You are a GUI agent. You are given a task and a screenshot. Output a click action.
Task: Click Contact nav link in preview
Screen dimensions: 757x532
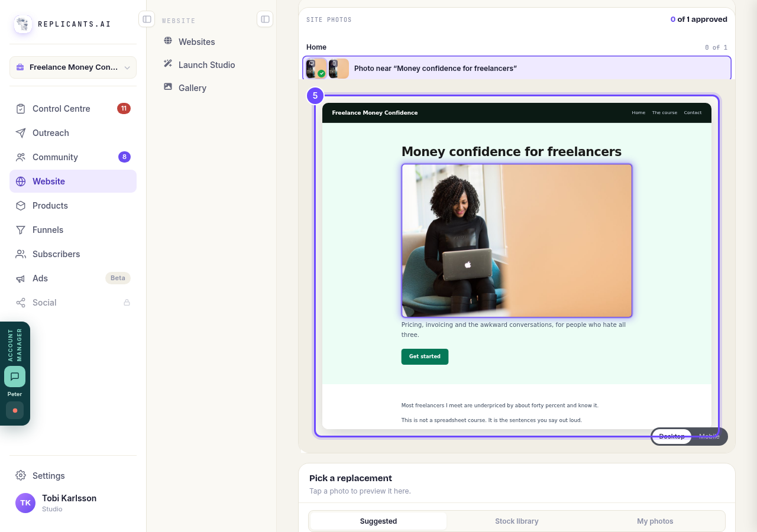pos(693,113)
